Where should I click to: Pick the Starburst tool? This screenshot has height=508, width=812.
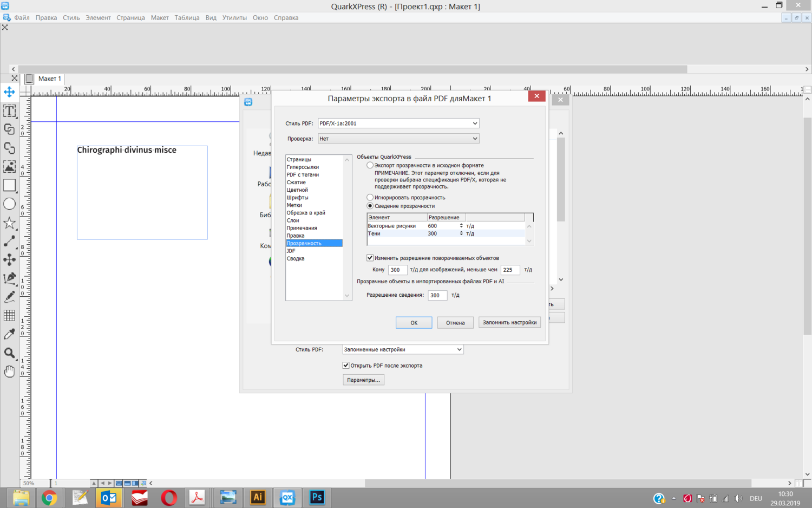pos(9,223)
